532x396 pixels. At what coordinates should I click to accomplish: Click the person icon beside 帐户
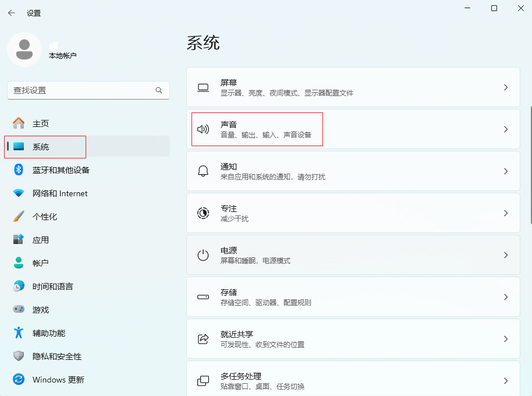pyautogui.click(x=19, y=263)
